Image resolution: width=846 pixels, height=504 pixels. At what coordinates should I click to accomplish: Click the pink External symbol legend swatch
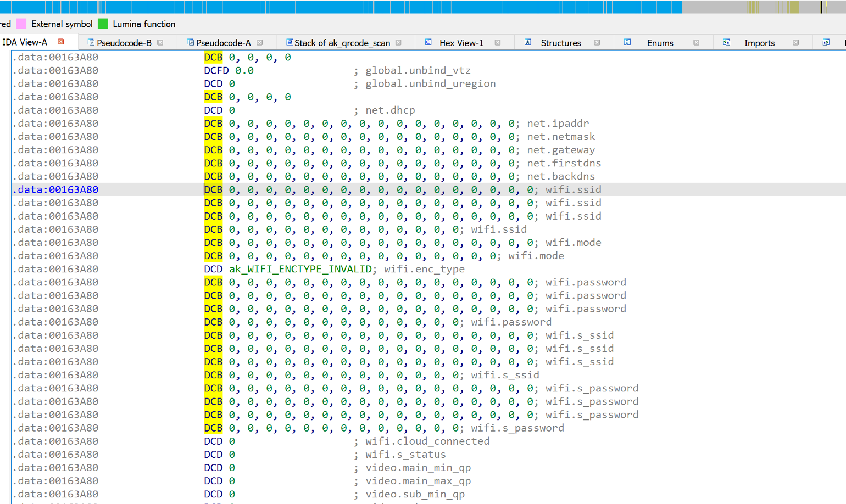(x=21, y=24)
